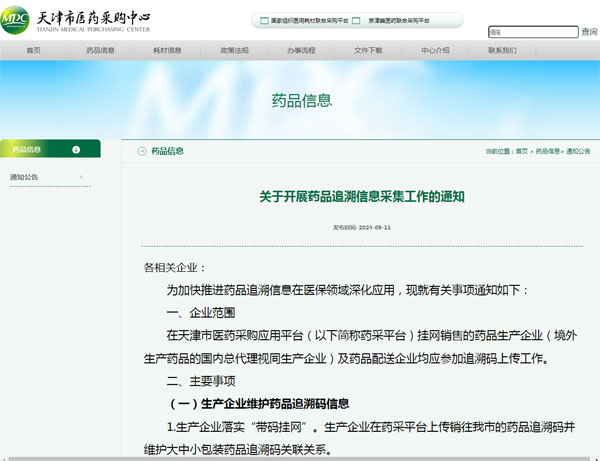Go to 耗材信息 in the nav bar

pyautogui.click(x=167, y=50)
